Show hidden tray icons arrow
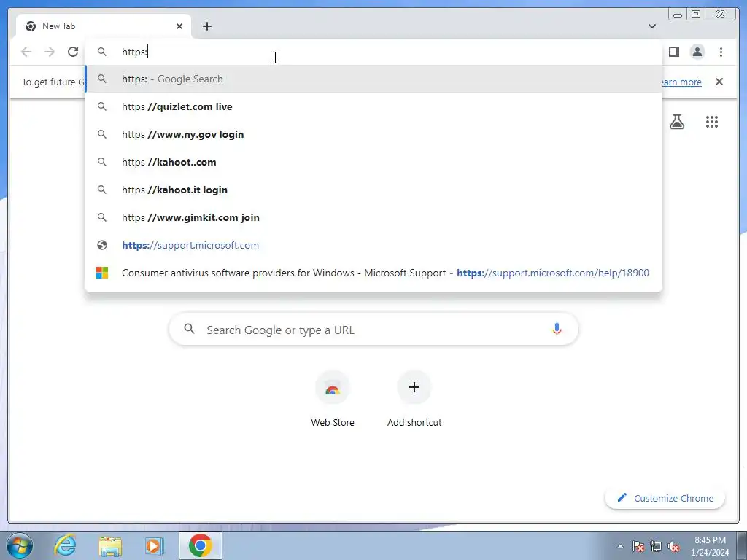Screen dimensions: 747x560 620,546
